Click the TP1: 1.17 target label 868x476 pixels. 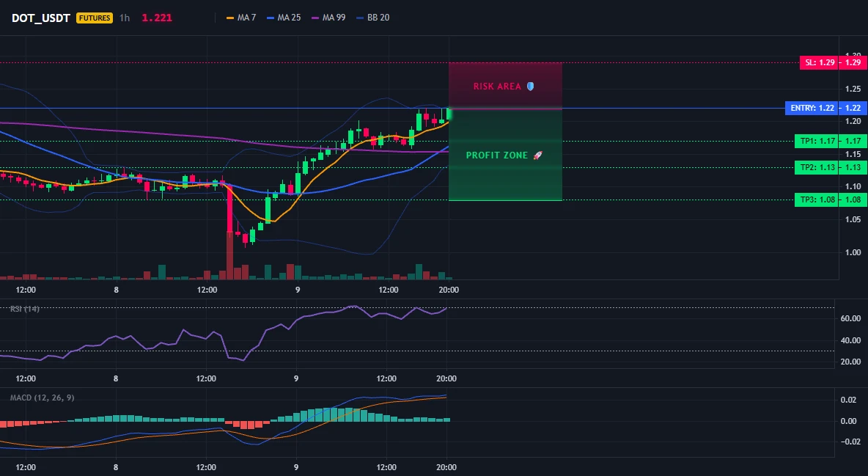(x=817, y=142)
